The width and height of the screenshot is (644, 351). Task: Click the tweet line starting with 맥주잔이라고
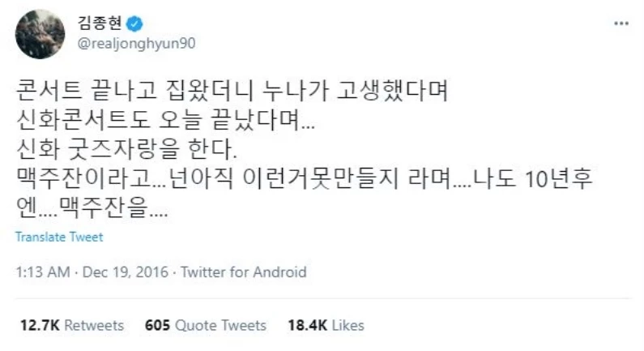(x=305, y=179)
